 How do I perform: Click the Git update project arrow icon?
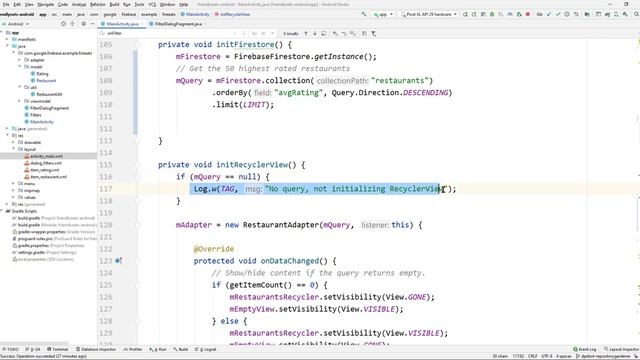click(x=549, y=14)
